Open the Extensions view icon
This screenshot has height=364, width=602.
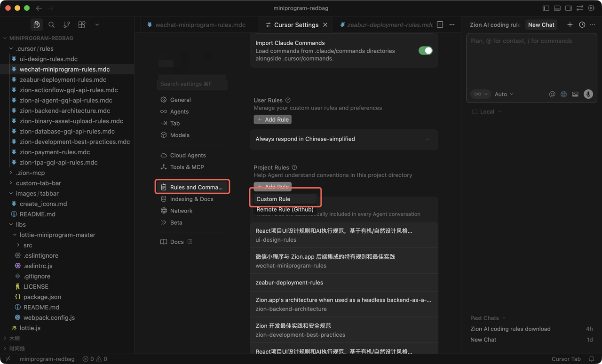[82, 24]
